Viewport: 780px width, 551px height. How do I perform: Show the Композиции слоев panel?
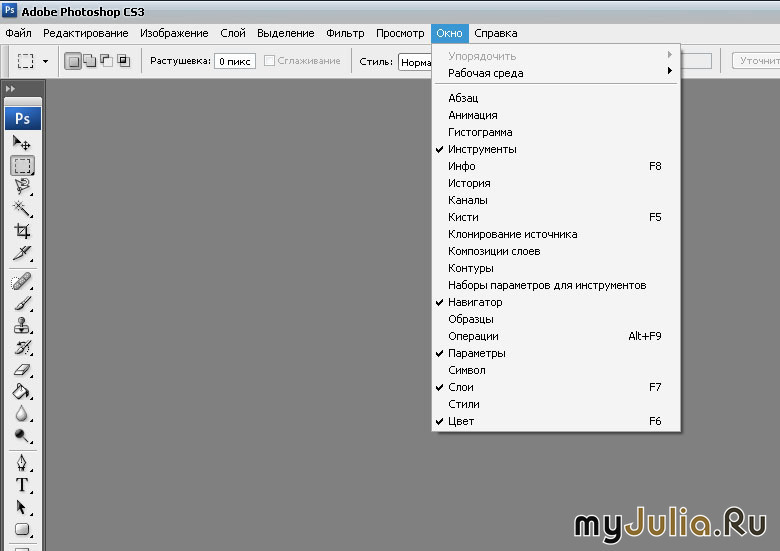coord(556,251)
